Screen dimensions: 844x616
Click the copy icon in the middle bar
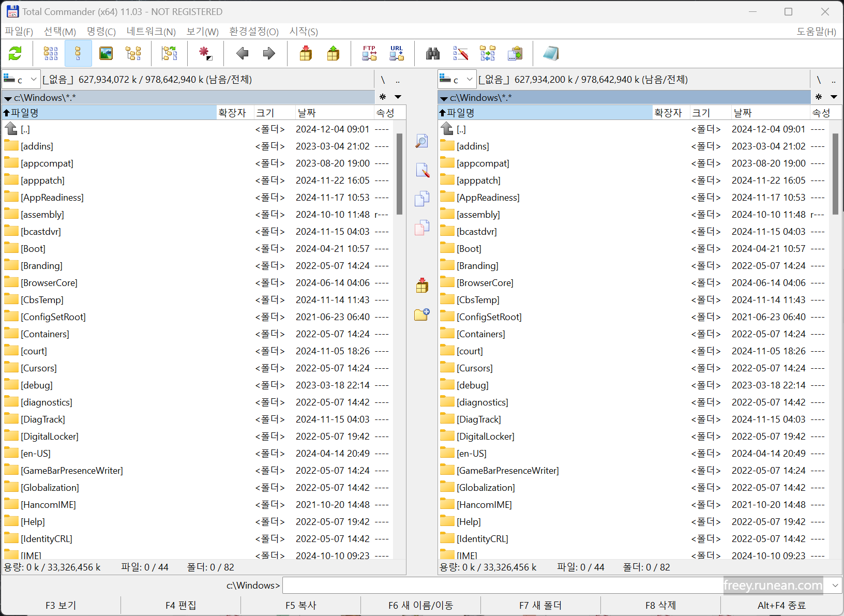coord(422,199)
